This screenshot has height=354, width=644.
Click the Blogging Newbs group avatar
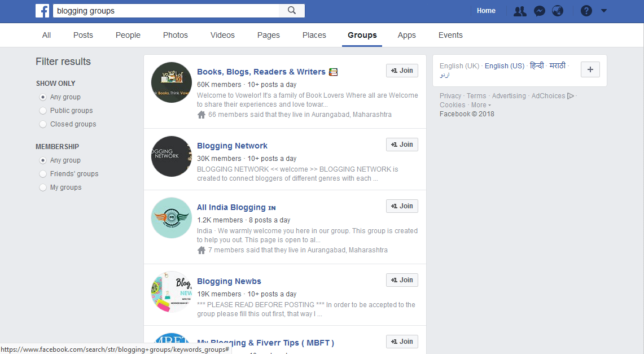click(x=172, y=292)
